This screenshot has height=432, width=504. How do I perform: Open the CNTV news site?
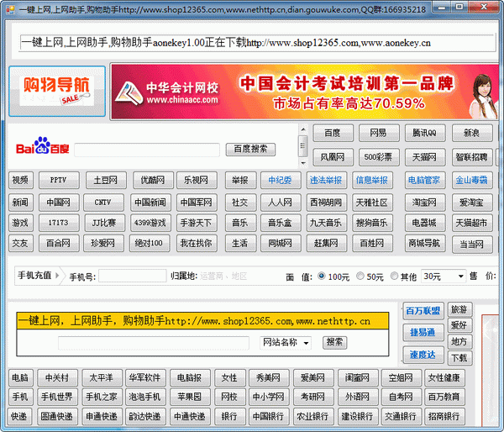click(103, 203)
